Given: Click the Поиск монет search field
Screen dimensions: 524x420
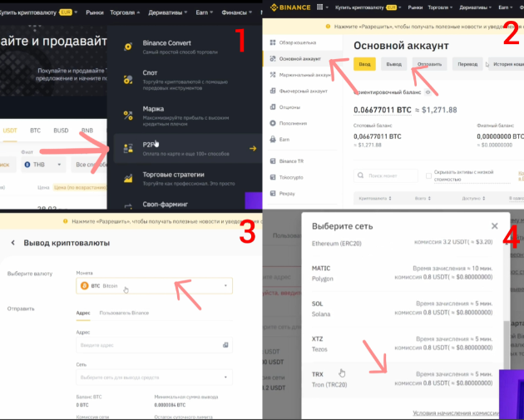Looking at the screenshot, I should point(386,175).
